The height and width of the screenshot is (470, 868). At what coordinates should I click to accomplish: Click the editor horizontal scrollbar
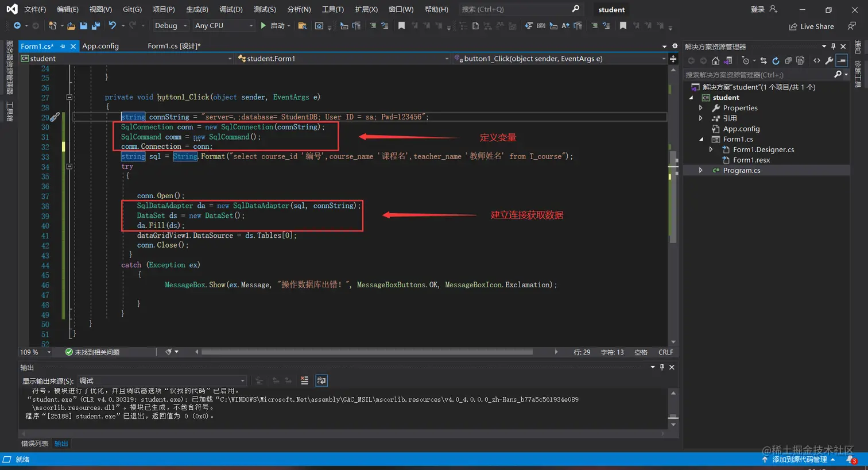[367, 352]
